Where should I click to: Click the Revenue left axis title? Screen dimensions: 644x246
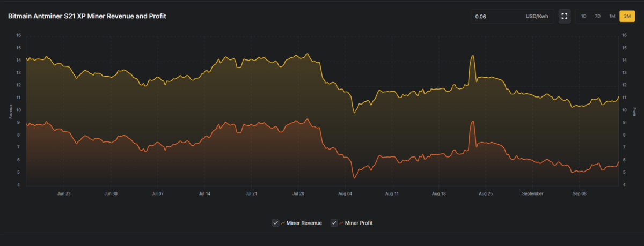click(x=11, y=110)
